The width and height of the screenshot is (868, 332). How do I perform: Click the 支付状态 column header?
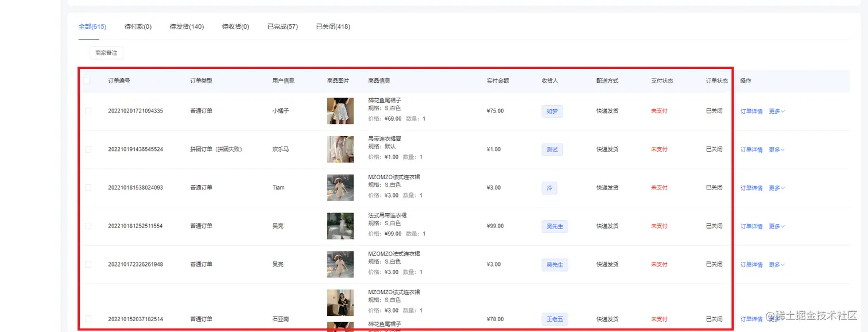[x=662, y=81]
